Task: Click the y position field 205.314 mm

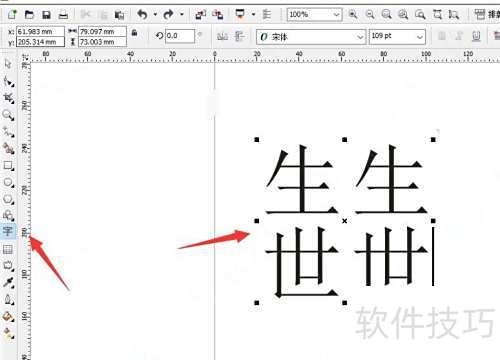Action: point(40,42)
